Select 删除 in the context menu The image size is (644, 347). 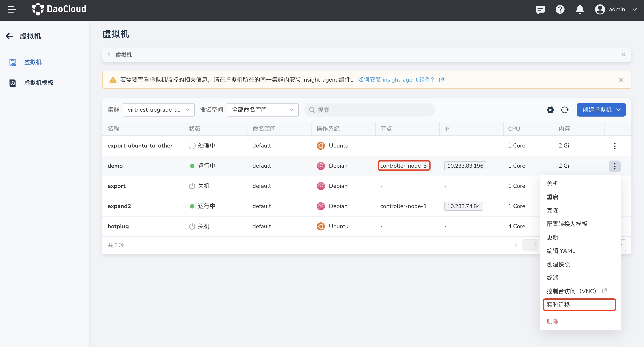coord(552,321)
